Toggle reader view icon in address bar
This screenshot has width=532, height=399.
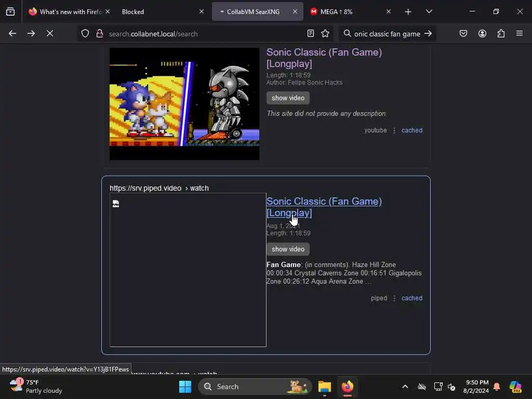point(311,34)
